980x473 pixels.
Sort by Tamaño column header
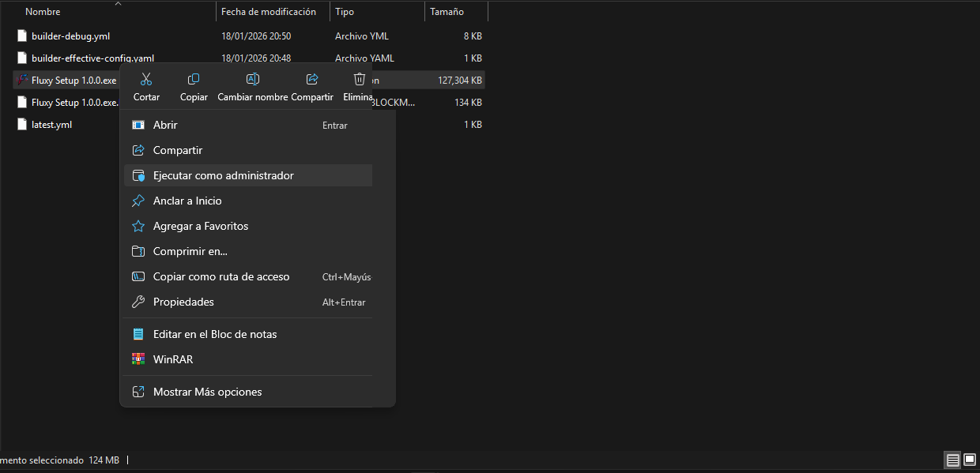pos(447,12)
